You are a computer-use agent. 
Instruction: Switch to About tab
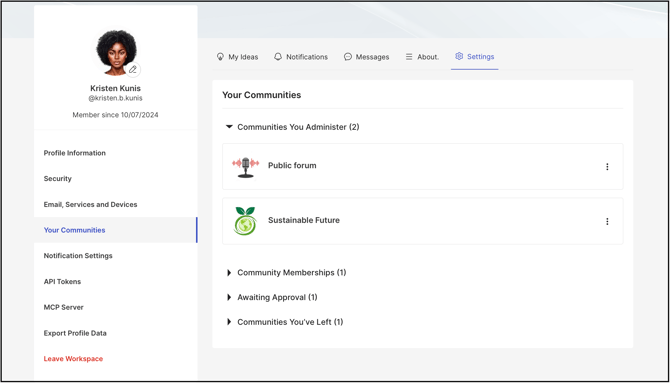click(x=422, y=57)
